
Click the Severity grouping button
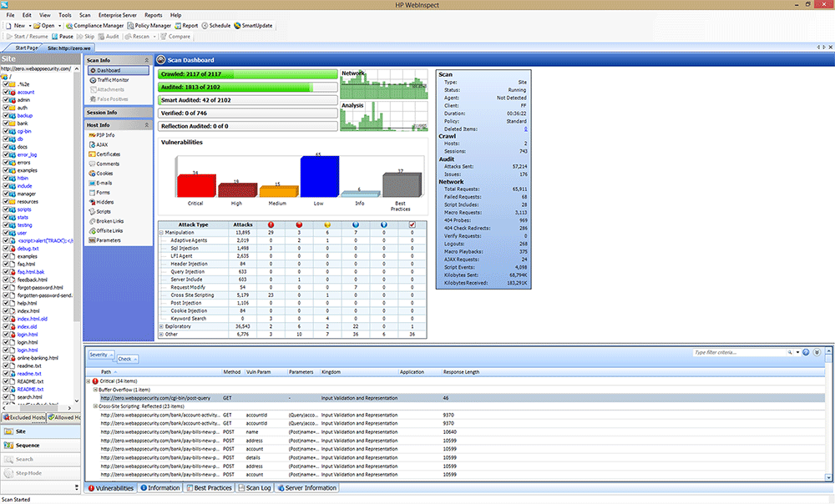click(x=101, y=355)
